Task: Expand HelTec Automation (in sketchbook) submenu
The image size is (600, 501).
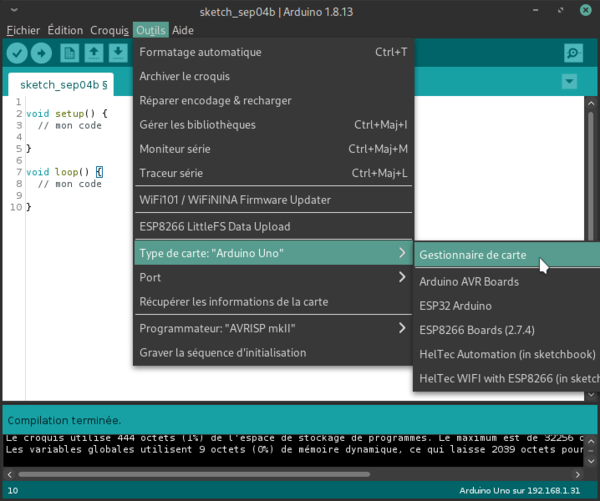Action: [x=507, y=354]
